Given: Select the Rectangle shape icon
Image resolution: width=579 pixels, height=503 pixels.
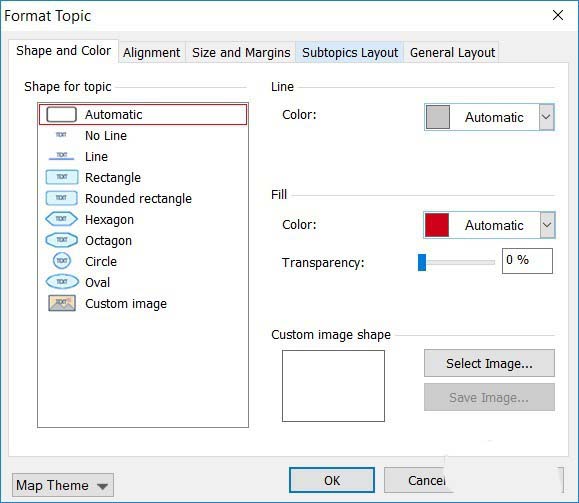Looking at the screenshot, I should (62, 177).
